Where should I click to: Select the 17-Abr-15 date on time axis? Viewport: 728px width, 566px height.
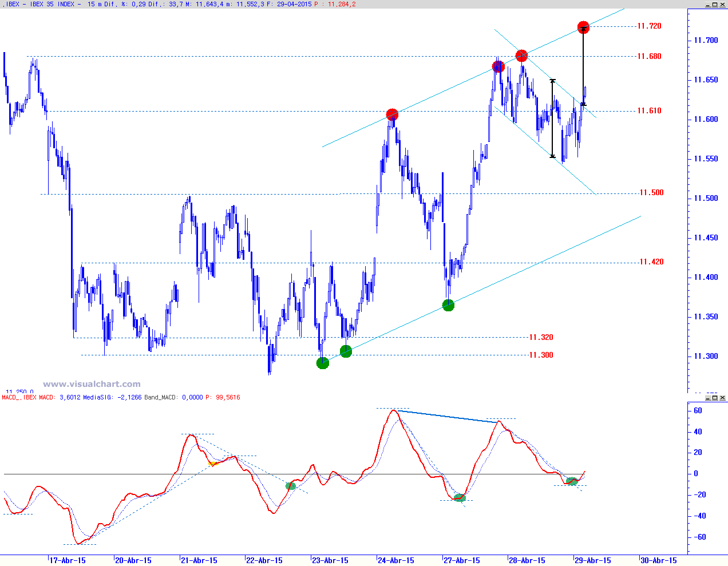[68, 560]
